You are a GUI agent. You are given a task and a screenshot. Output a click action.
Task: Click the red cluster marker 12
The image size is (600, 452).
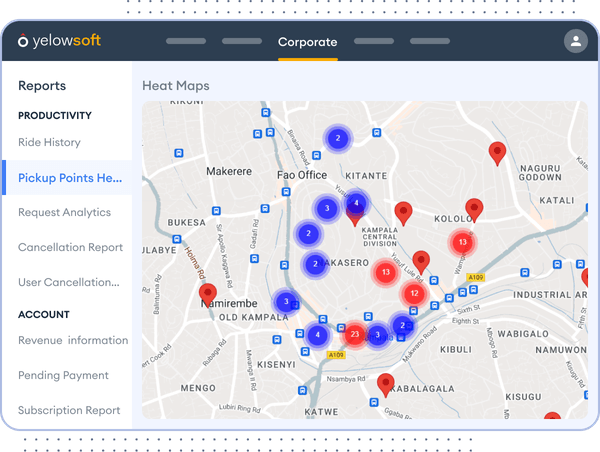coord(414,293)
